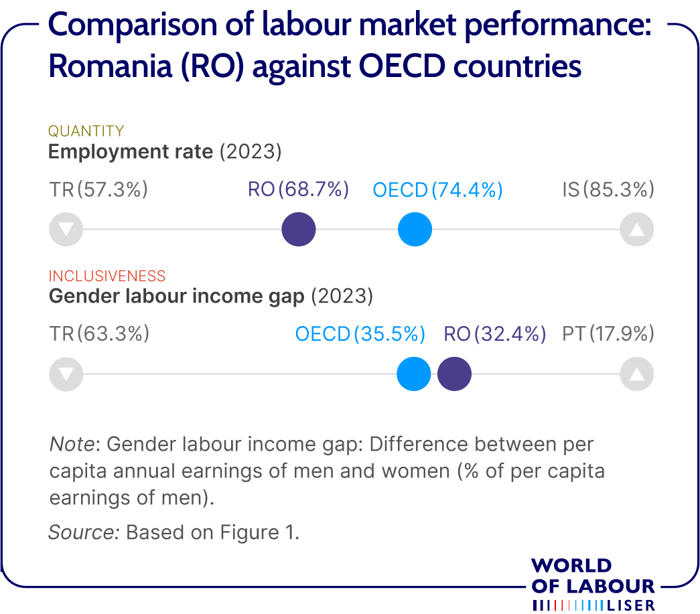Click the INCLUSIVENESS category heading
The width and height of the screenshot is (700, 614).
click(107, 276)
